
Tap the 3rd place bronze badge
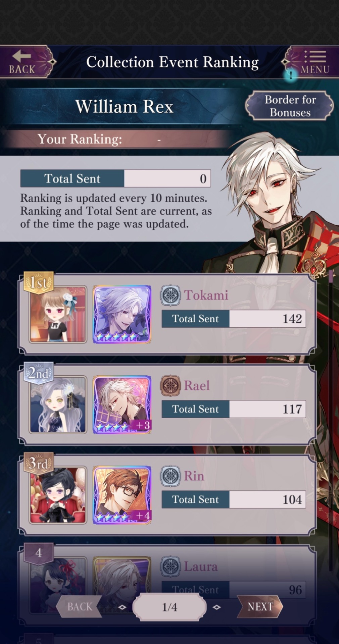39,463
